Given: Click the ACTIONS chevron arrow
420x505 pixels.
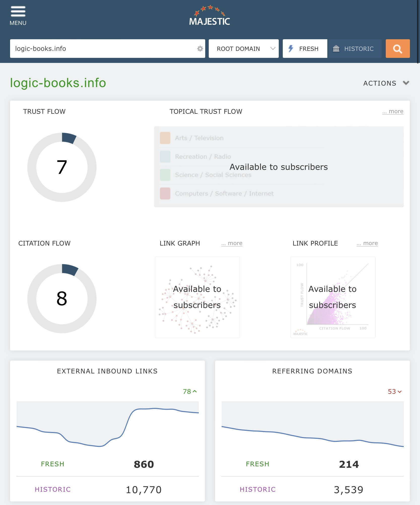Looking at the screenshot, I should (406, 83).
